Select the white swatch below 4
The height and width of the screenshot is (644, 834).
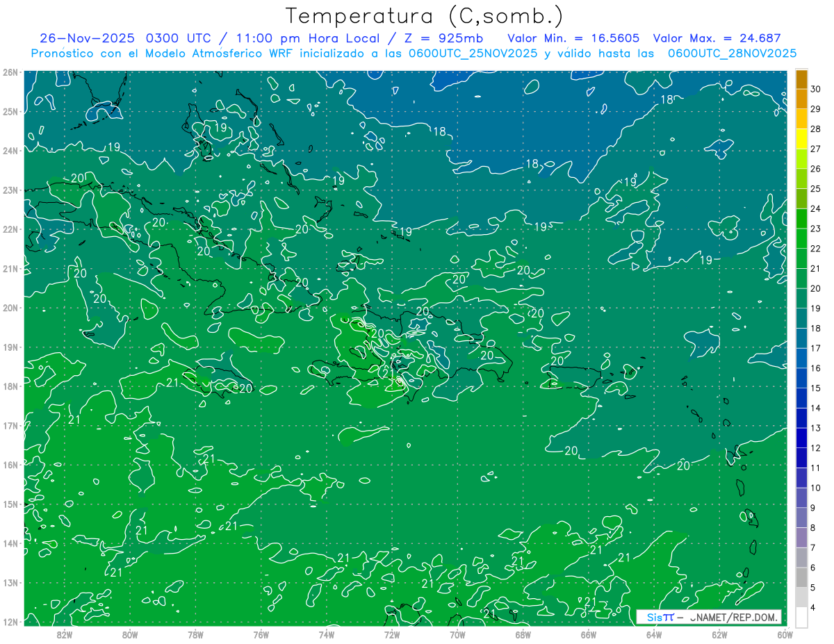click(x=801, y=618)
